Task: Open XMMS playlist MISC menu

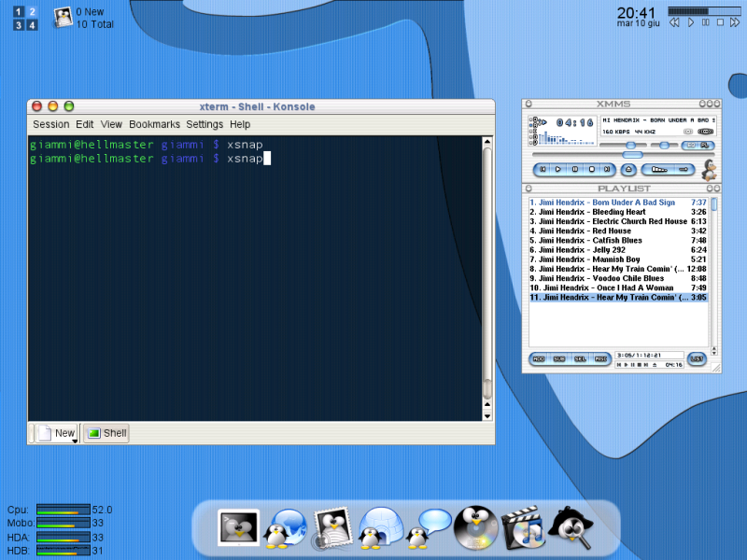Action: [600, 358]
